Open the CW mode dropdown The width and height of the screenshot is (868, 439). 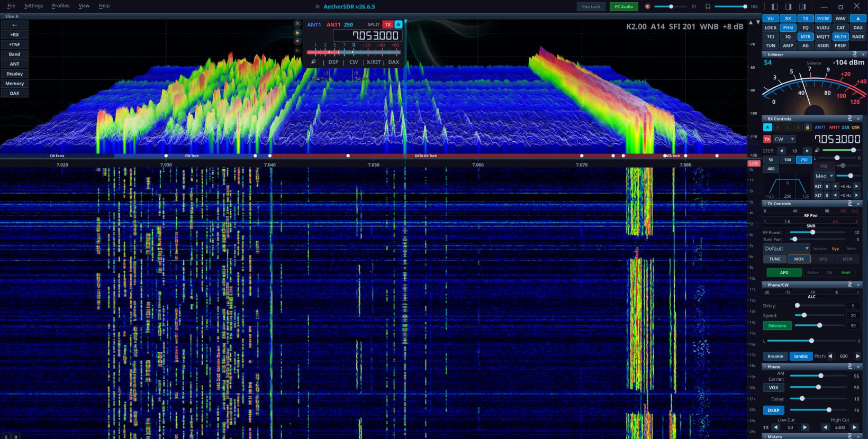[x=784, y=139]
